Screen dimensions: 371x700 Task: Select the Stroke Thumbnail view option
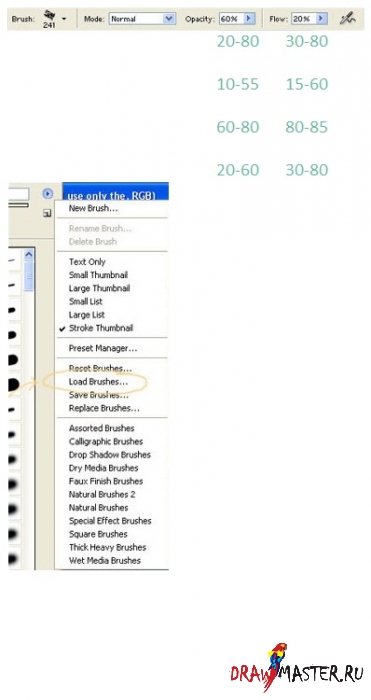[x=101, y=328]
